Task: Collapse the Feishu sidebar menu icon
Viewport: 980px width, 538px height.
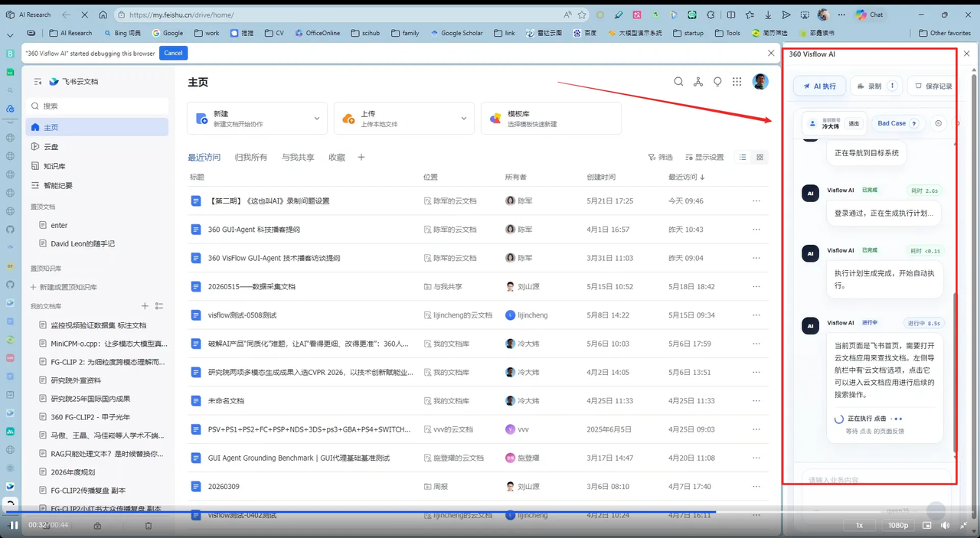Action: (38, 81)
